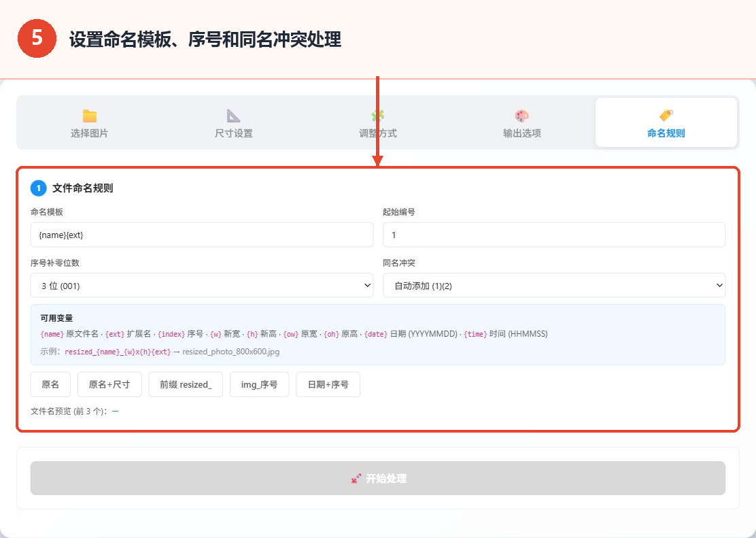Click the folder icon of 选择图片
This screenshot has height=538, width=756.
(89, 116)
